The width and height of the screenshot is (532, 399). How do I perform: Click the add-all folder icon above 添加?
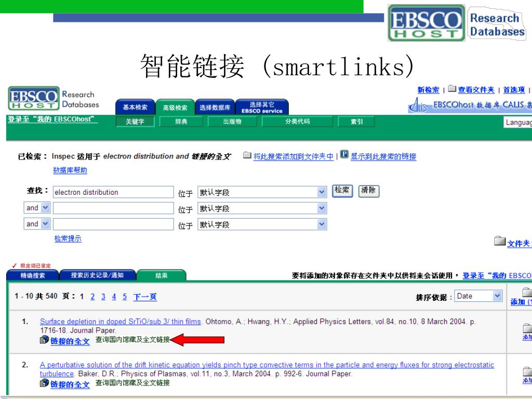[x=527, y=292]
